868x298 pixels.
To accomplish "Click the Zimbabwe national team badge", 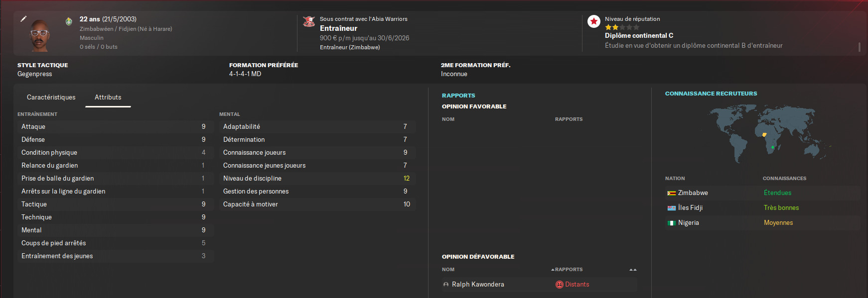I will pos(69,21).
